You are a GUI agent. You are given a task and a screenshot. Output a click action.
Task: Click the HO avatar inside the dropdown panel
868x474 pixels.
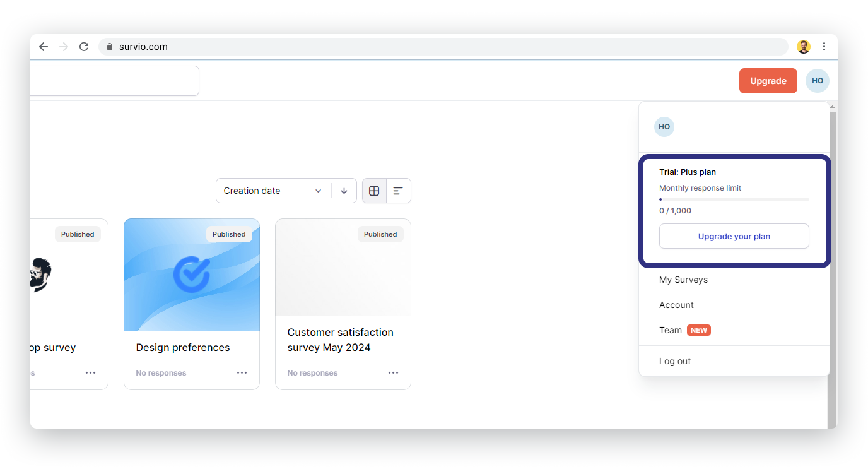click(664, 127)
